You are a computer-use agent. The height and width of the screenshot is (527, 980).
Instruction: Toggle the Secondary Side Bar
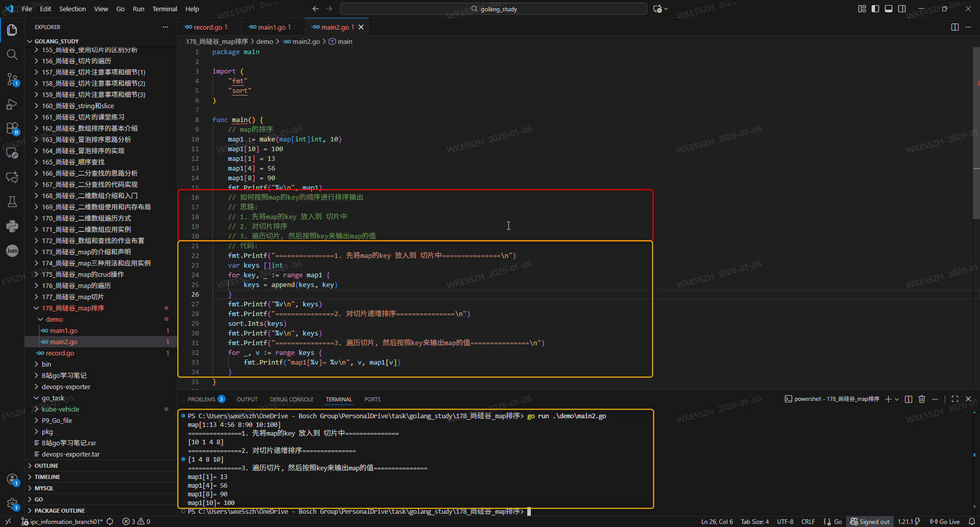click(902, 9)
